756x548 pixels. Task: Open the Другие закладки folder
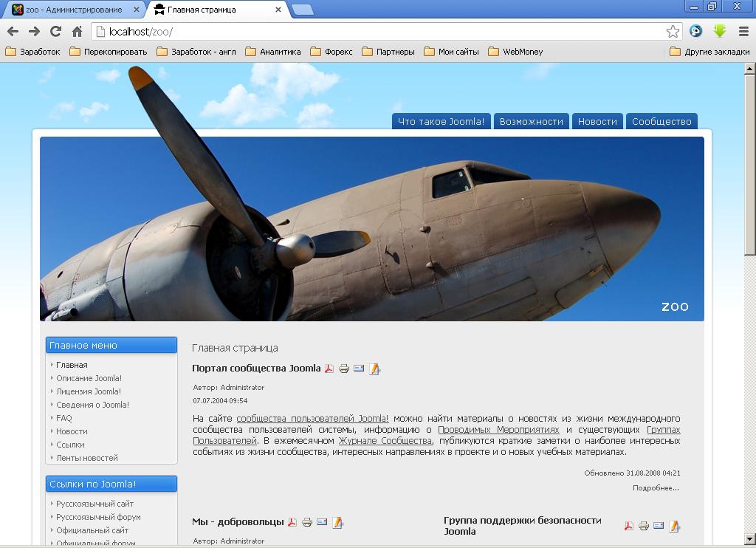709,52
